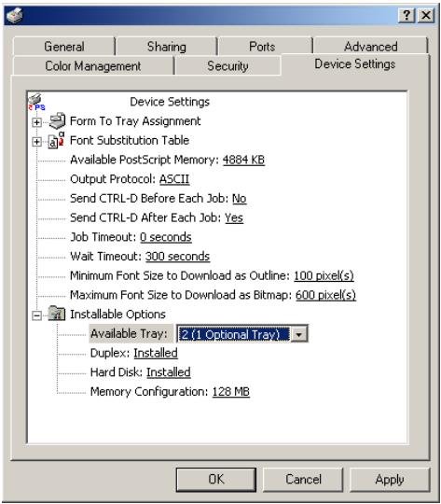Expand the Font Substitution Table node
This screenshot has height=504, width=441.
click(x=37, y=142)
